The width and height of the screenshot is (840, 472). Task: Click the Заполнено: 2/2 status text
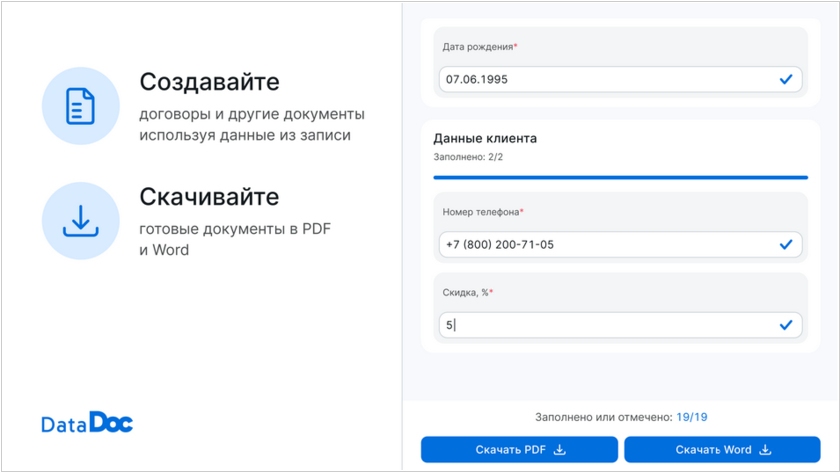468,158
